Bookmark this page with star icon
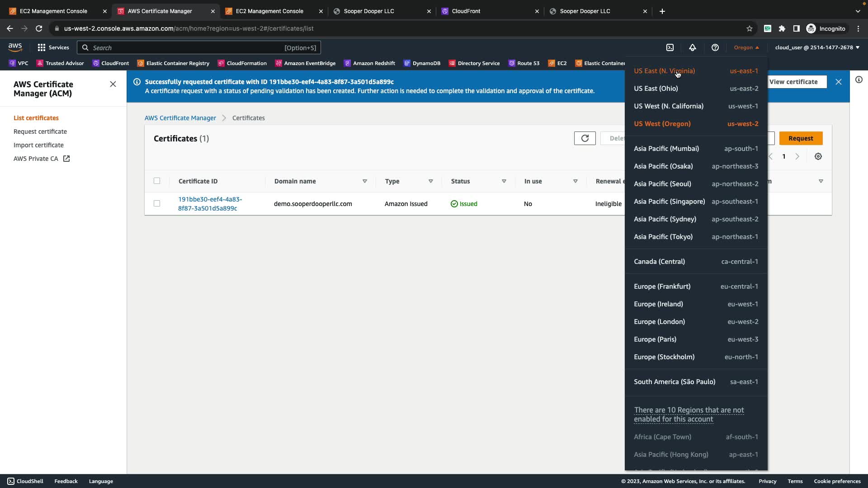 tap(749, 28)
